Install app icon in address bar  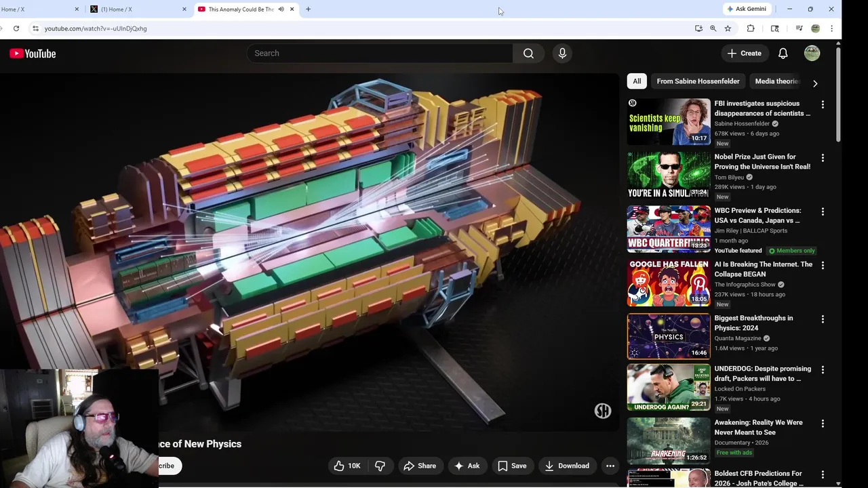[x=698, y=28]
